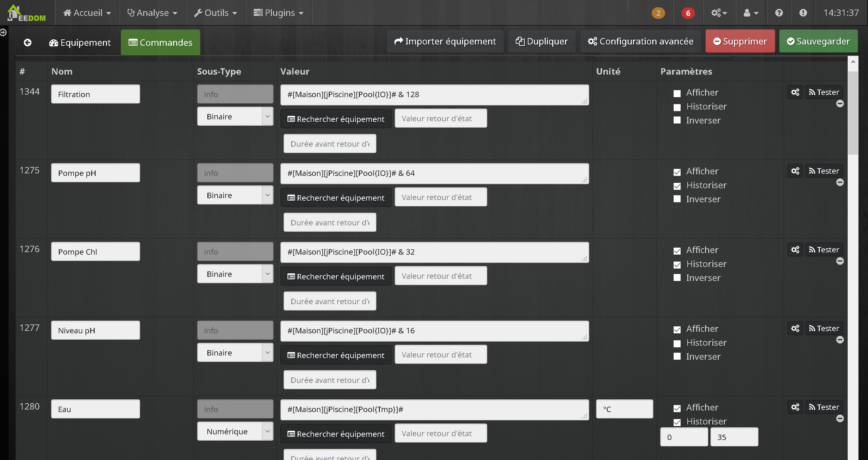Open advanced settings gear for Pompe Chl row
Viewport: 868px width, 460px height.
pyautogui.click(x=795, y=250)
